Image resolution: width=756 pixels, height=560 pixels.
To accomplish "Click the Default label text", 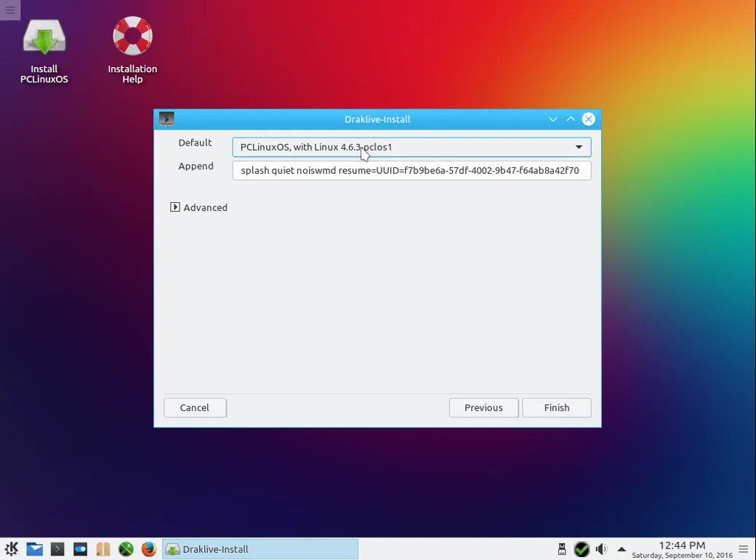I will pyautogui.click(x=195, y=143).
